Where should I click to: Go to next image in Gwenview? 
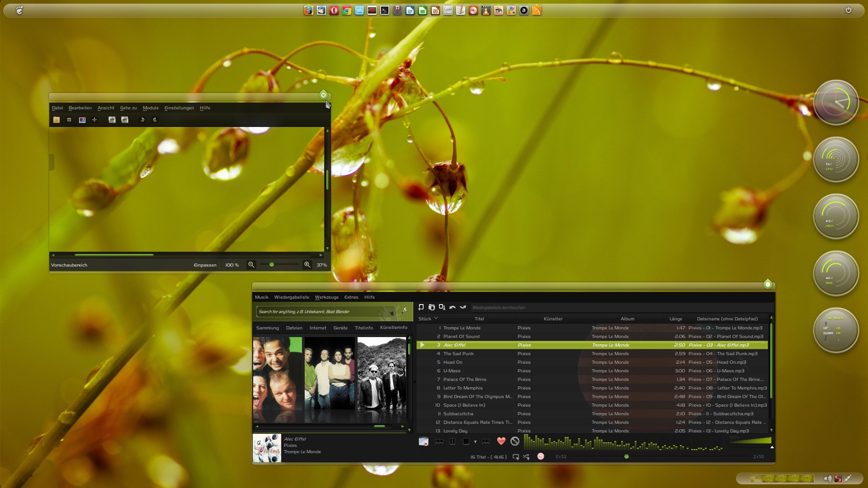point(125,120)
